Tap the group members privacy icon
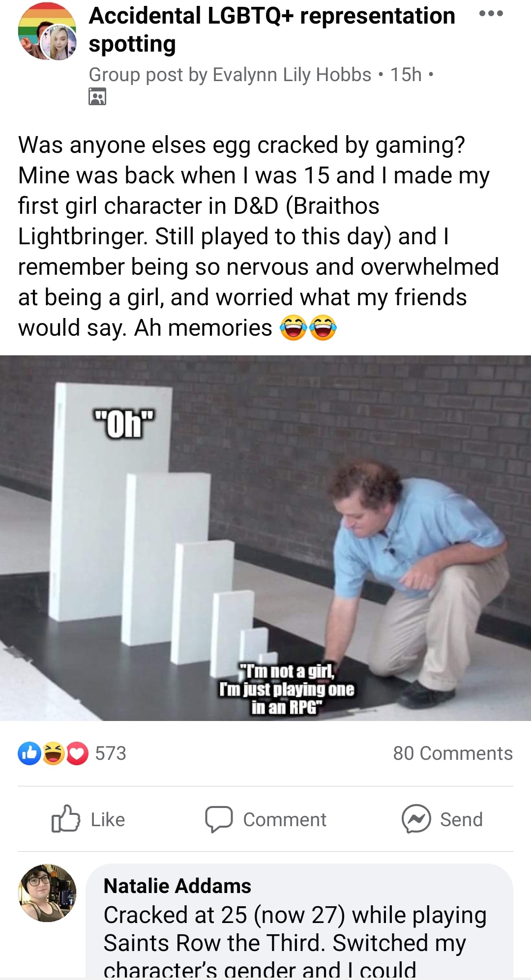 tap(97, 96)
